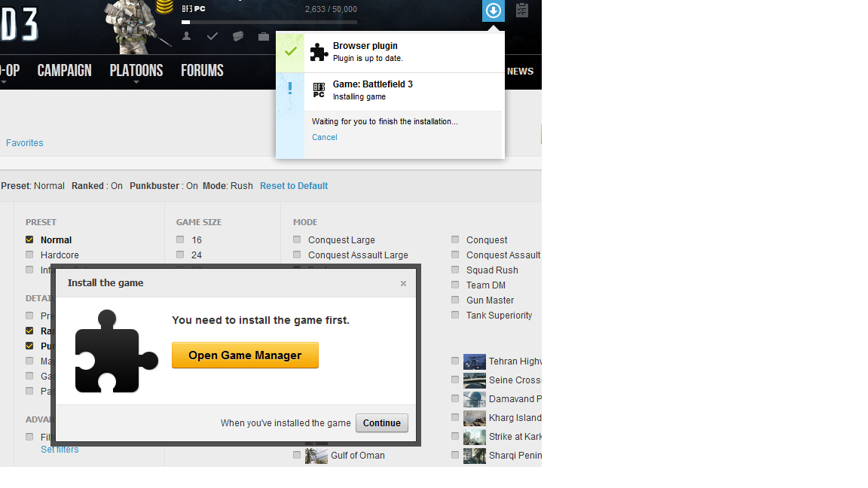Image resolution: width=868 pixels, height=488 pixels.
Task: Click the Set filters link
Action: (60, 450)
